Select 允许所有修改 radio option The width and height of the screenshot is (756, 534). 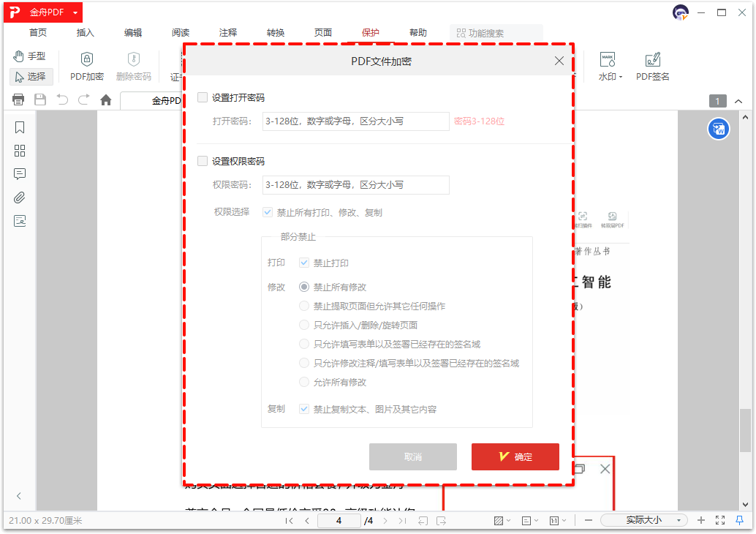[x=303, y=382]
